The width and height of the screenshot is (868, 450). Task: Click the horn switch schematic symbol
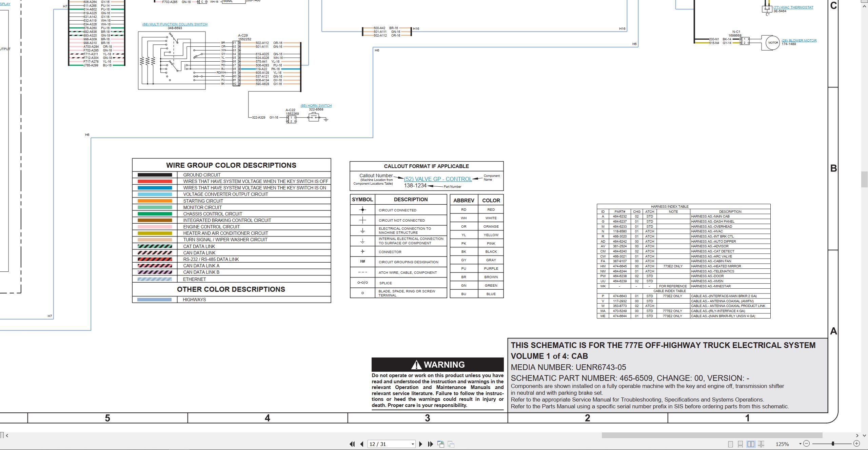[314, 117]
